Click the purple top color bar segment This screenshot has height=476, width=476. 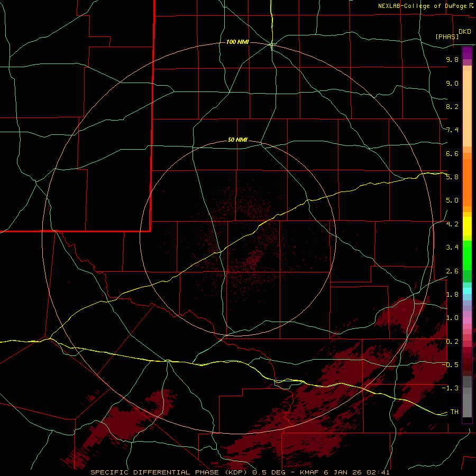coord(467,53)
